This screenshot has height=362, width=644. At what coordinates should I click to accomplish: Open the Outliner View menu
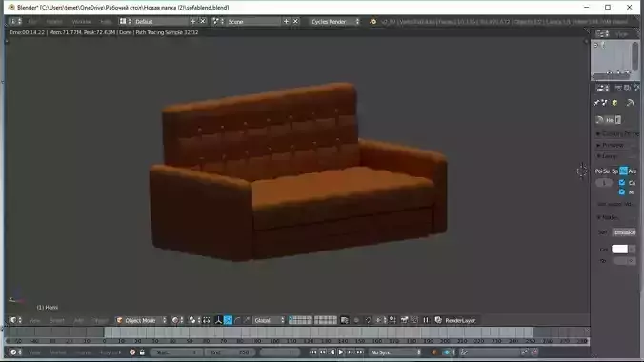coord(621,34)
